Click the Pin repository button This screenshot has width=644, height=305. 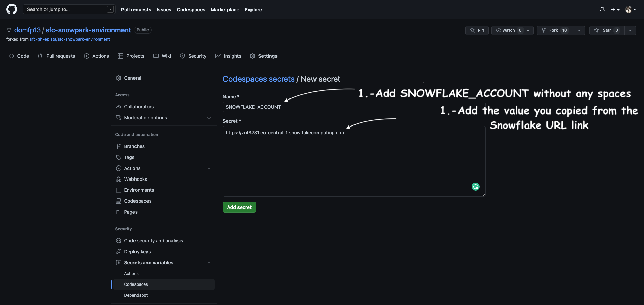pyautogui.click(x=477, y=30)
